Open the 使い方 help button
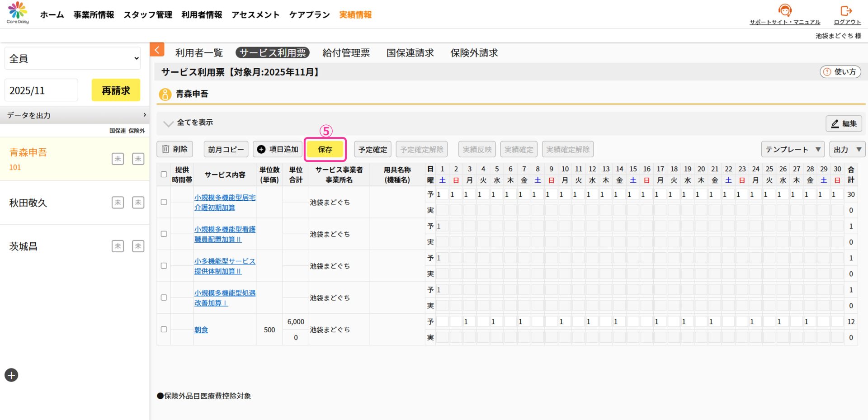The height and width of the screenshot is (420, 868). coord(840,72)
